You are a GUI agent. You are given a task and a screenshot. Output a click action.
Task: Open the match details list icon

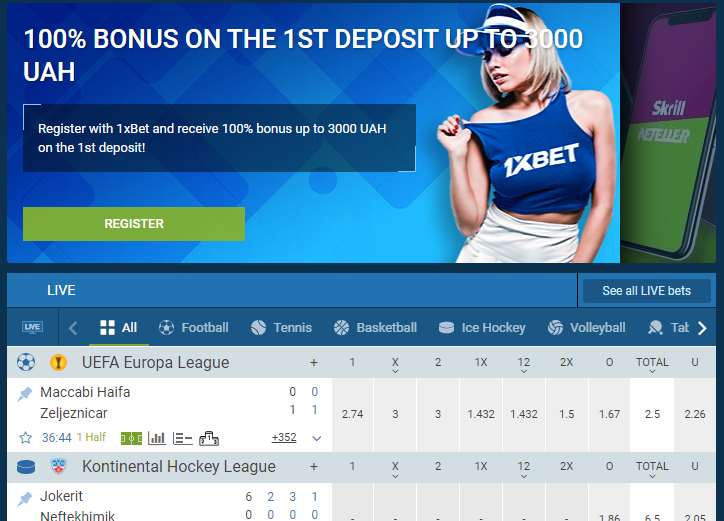[x=182, y=438]
